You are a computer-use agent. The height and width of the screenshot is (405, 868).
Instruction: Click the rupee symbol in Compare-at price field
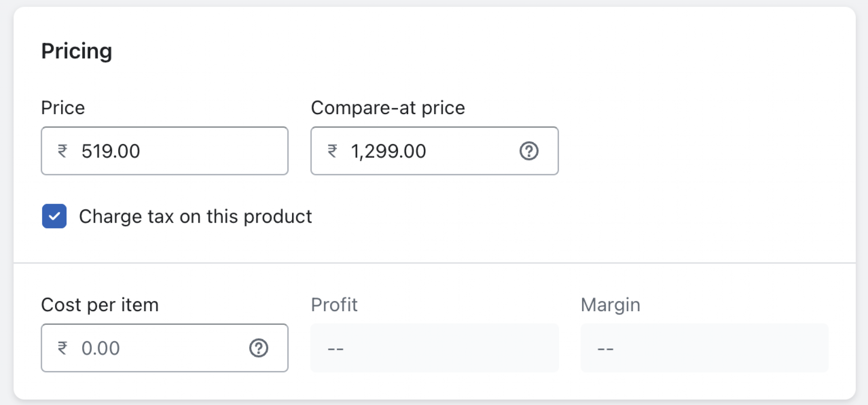click(x=333, y=151)
